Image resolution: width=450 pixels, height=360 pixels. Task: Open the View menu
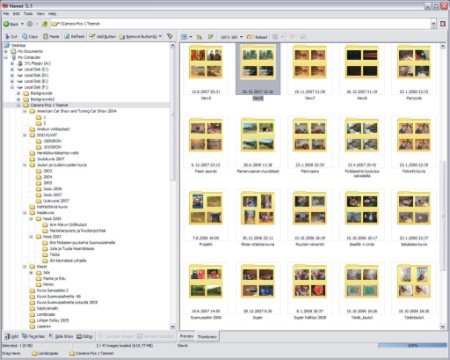40,14
